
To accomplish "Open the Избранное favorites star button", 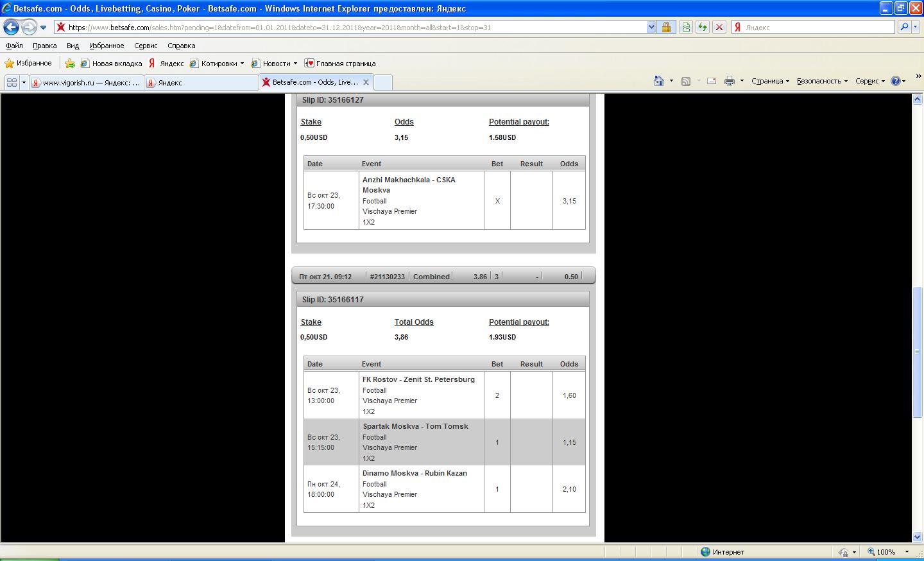I will (28, 63).
